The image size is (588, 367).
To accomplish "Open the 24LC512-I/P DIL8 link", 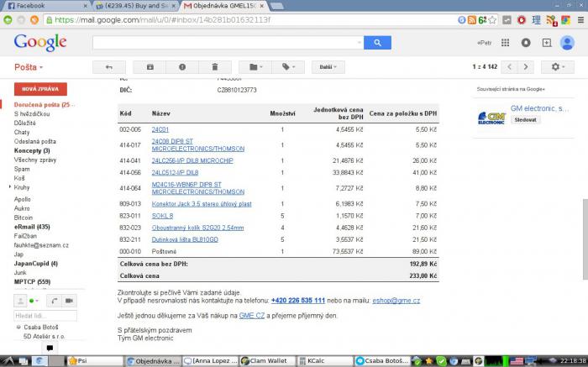I will [175, 173].
